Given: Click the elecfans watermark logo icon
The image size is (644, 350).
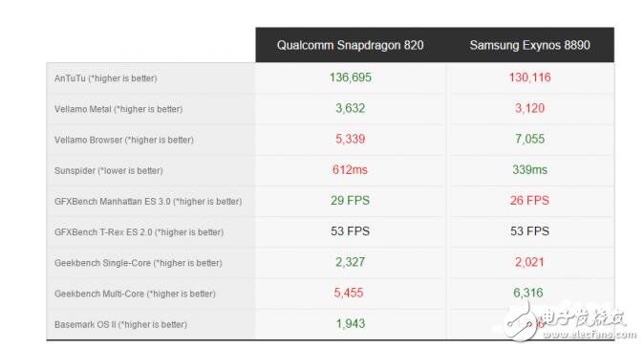Looking at the screenshot, I should (520, 323).
